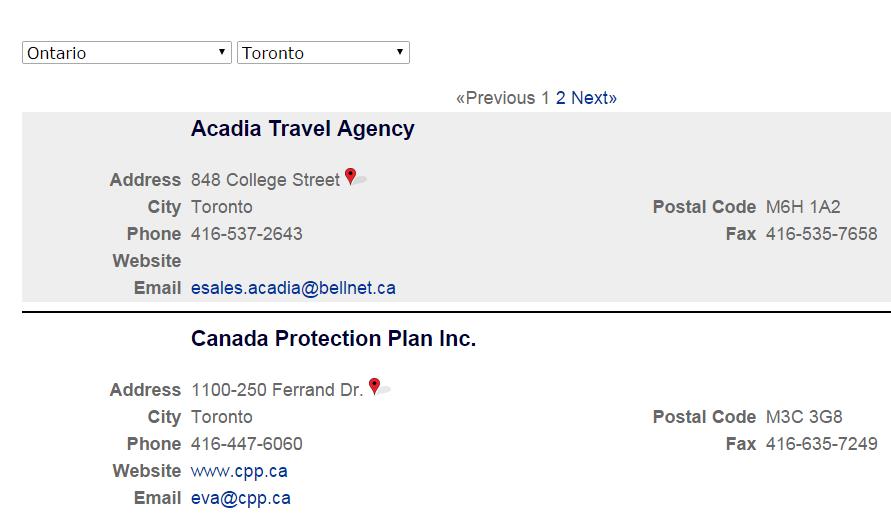This screenshot has width=891, height=515.
Task: Click the Next» pagination link
Action: click(594, 98)
